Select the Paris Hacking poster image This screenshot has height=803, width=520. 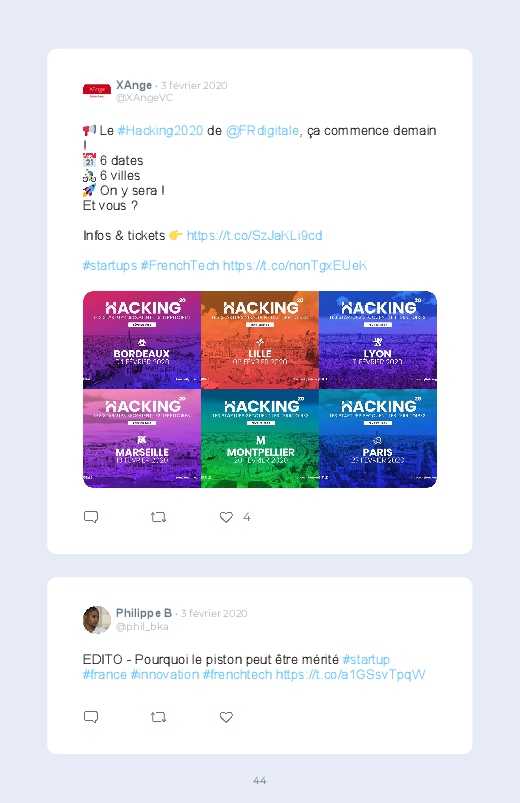378,438
